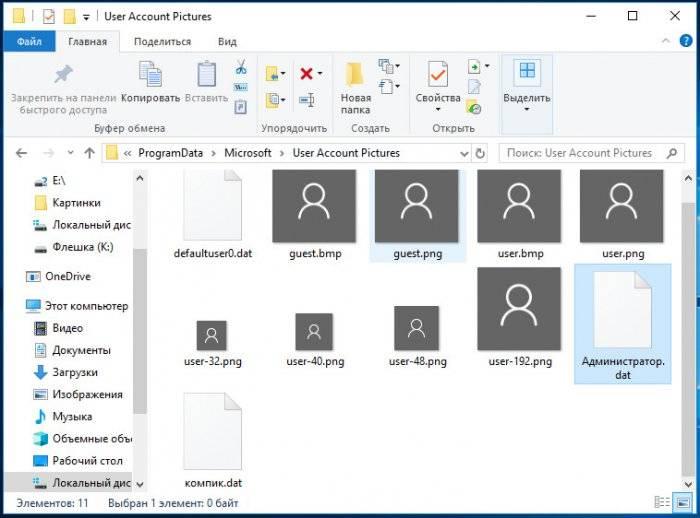Click the history icon in Открыть group

(x=474, y=107)
